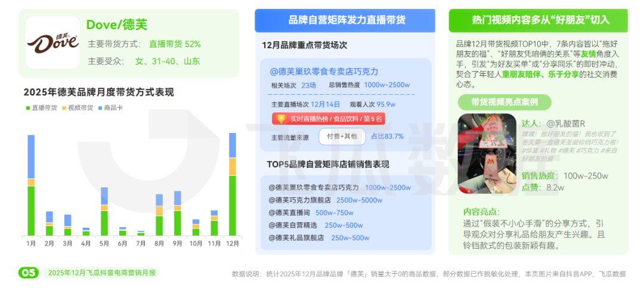Click the 付费+其他 traffic source box
The height and width of the screenshot is (291, 644).
342,137
